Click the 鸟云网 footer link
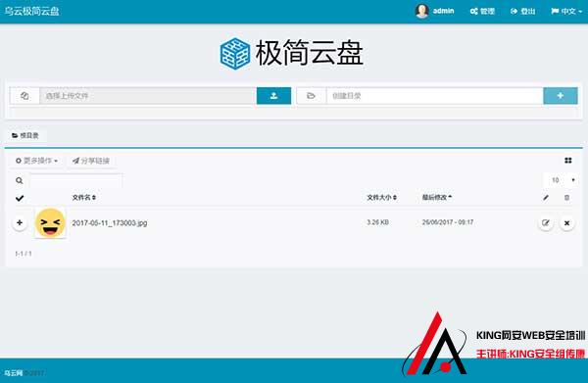The height and width of the screenshot is (383, 588). [14, 373]
